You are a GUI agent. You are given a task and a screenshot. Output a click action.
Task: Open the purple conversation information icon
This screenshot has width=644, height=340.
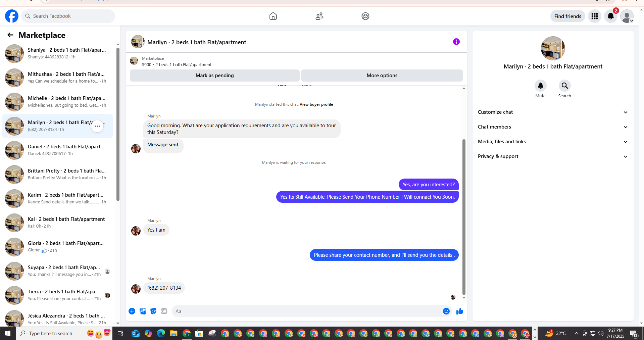[456, 42]
